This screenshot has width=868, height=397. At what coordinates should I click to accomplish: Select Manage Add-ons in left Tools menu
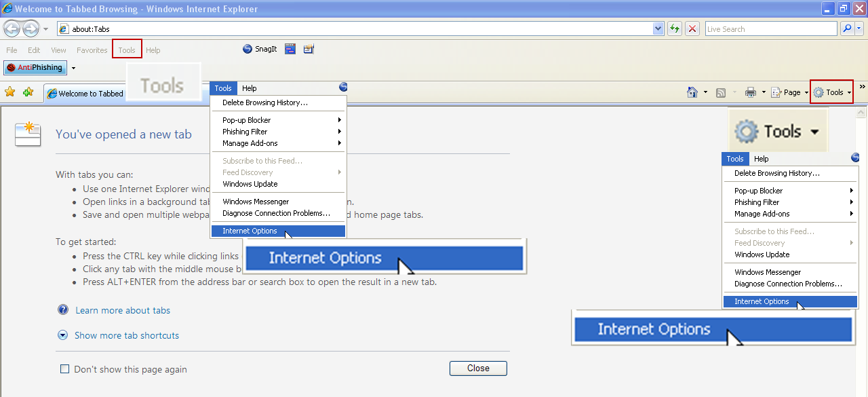coord(278,143)
